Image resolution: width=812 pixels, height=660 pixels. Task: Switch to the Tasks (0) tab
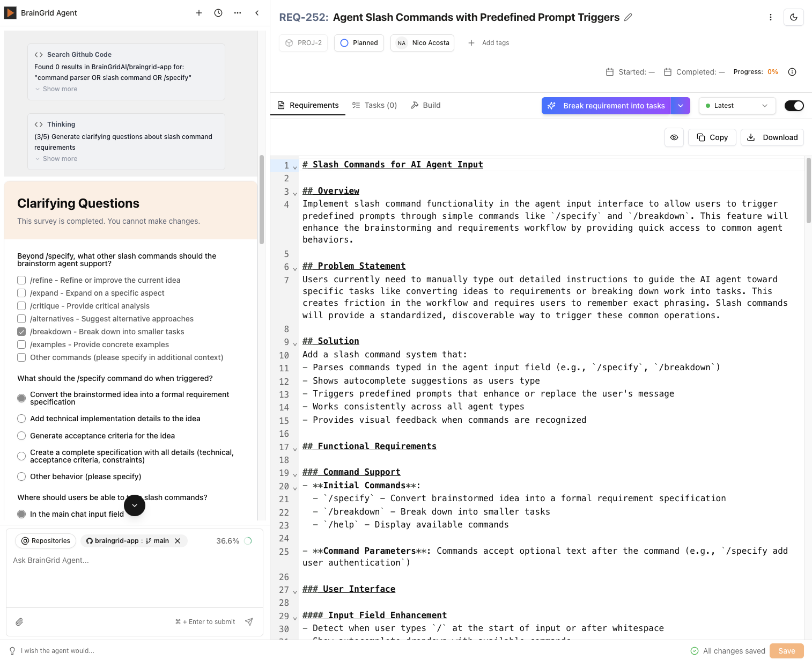click(x=375, y=105)
